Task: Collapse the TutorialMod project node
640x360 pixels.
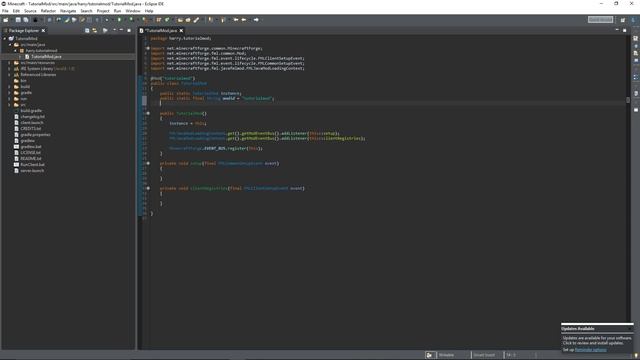Action: click(5, 39)
